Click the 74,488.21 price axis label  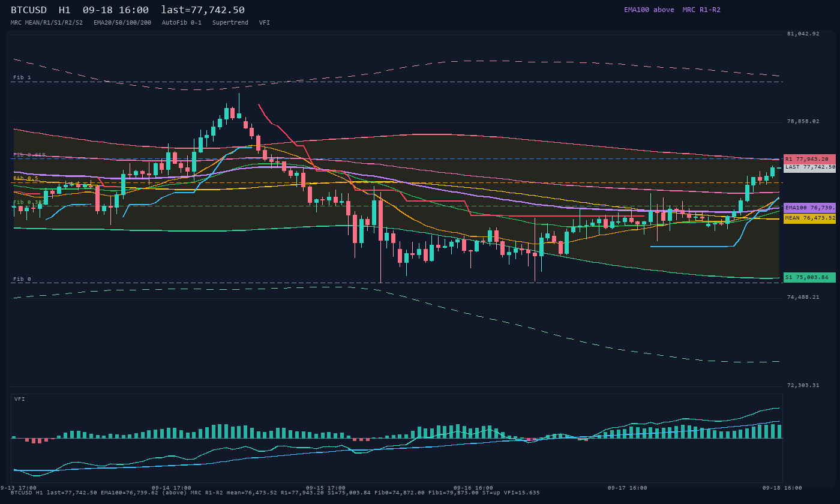(x=803, y=297)
